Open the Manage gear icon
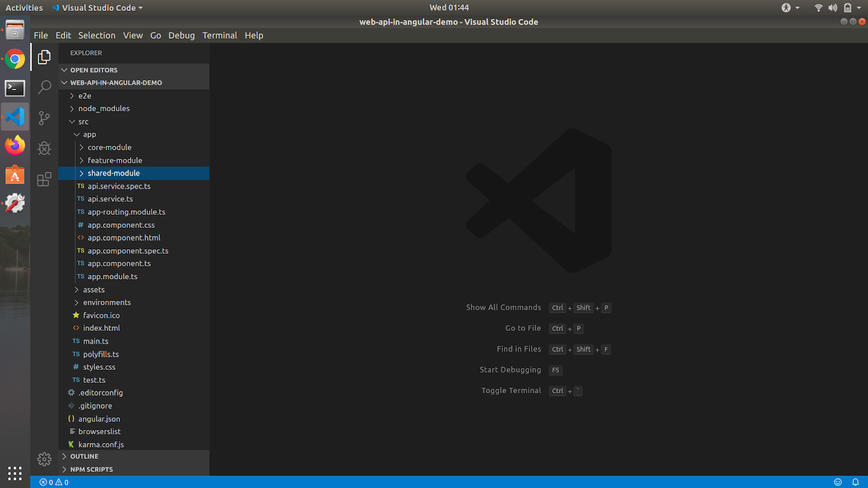 pyautogui.click(x=44, y=459)
